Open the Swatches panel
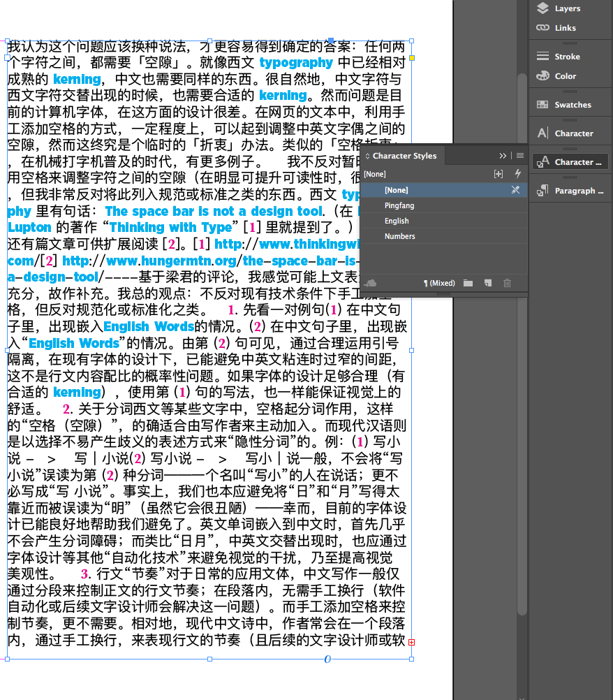Image resolution: width=613 pixels, height=700 pixels. [x=570, y=103]
